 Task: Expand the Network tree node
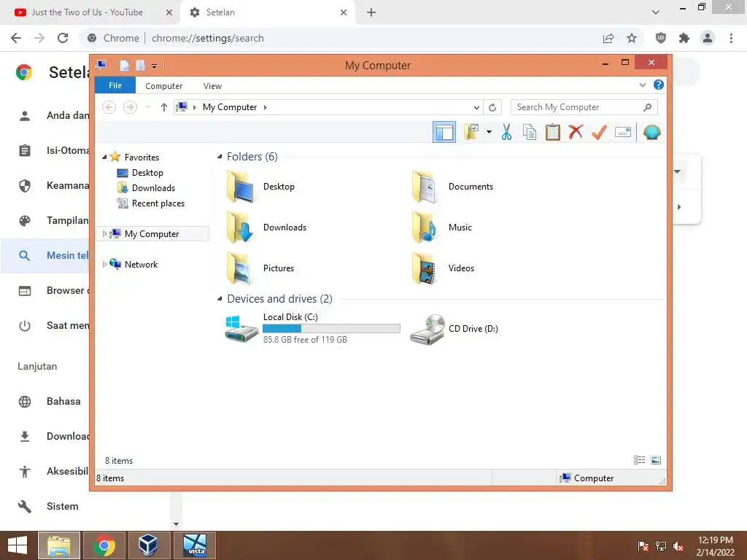click(104, 264)
